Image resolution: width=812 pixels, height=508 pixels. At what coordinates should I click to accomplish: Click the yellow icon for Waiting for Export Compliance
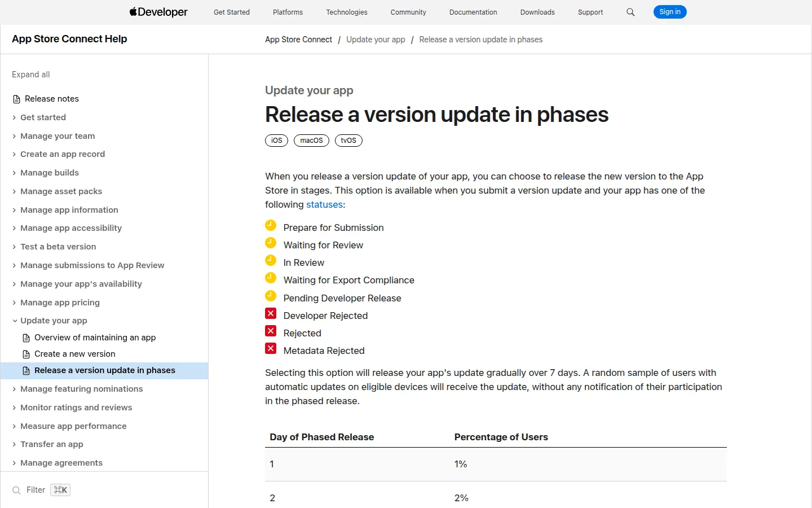pos(271,278)
